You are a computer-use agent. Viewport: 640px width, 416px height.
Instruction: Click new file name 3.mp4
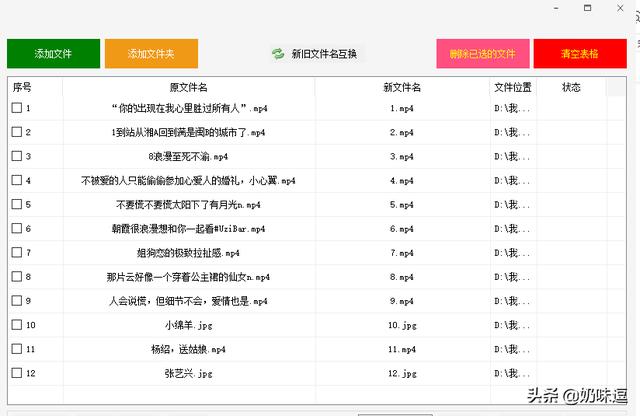click(x=402, y=156)
